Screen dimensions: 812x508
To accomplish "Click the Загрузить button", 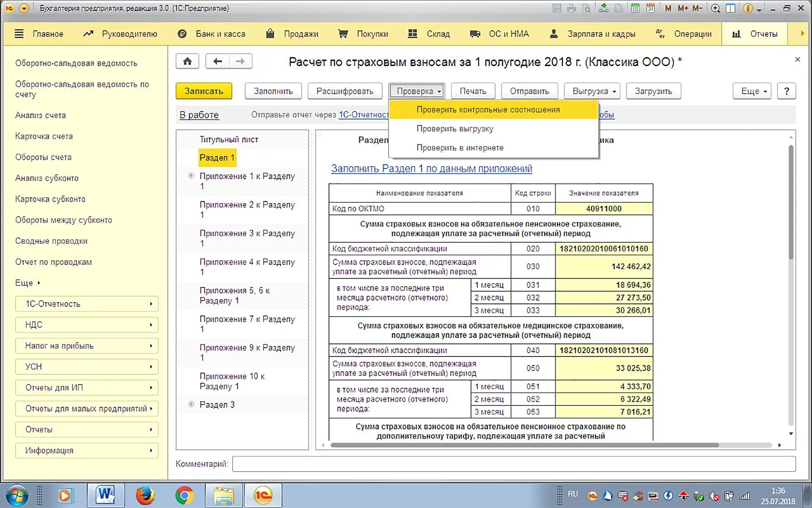I will point(653,91).
